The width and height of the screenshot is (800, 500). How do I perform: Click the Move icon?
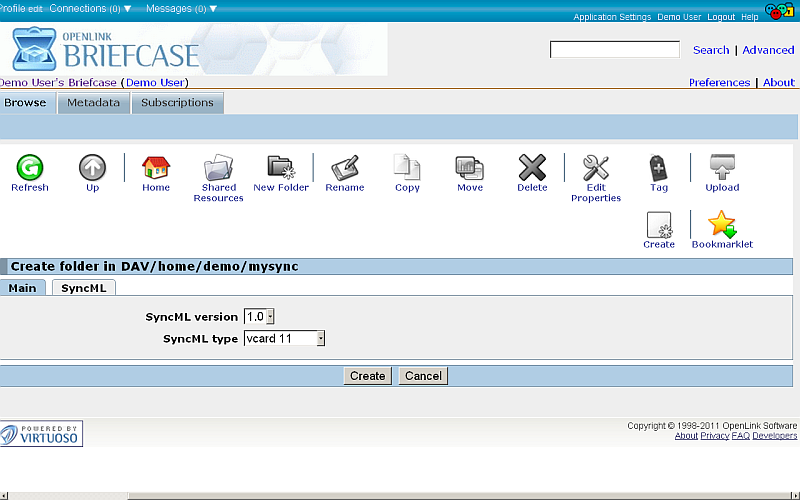(x=469, y=168)
